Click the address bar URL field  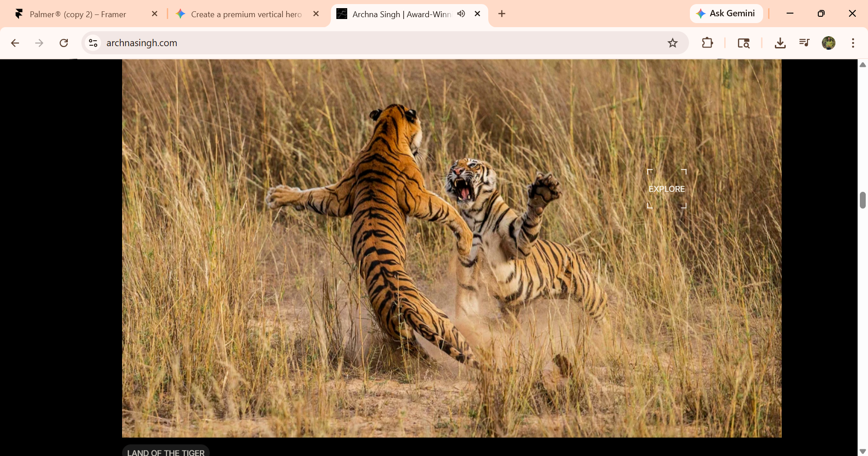coord(380,43)
